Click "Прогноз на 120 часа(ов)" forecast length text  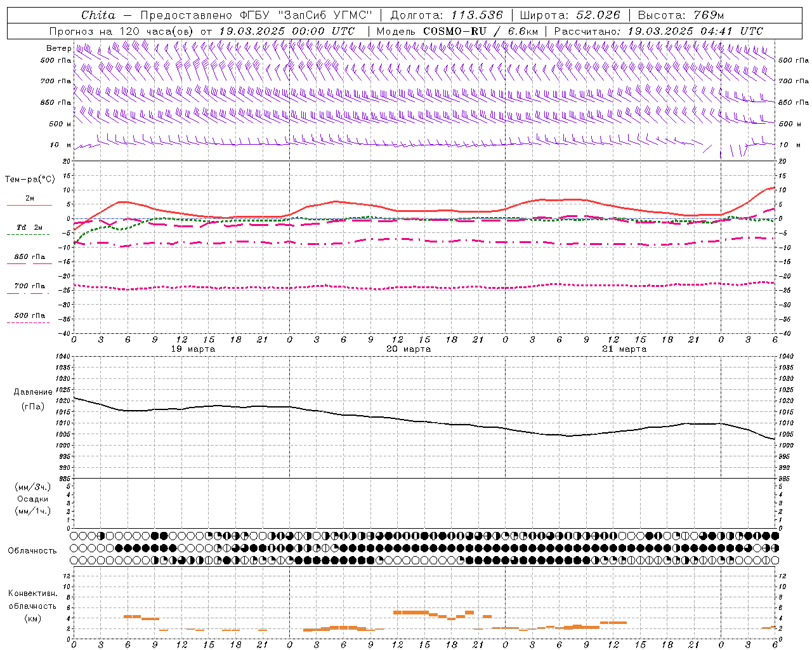[x=122, y=31]
